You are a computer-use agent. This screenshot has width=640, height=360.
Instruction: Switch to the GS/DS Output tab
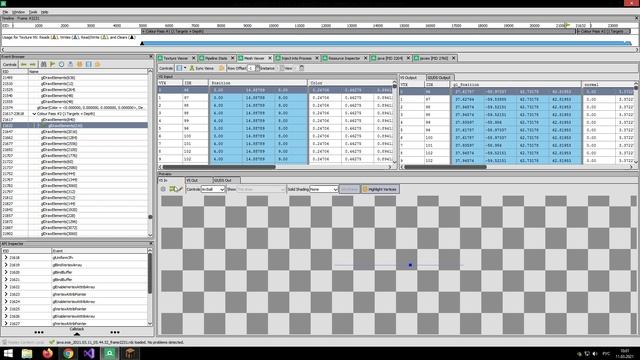pos(440,78)
